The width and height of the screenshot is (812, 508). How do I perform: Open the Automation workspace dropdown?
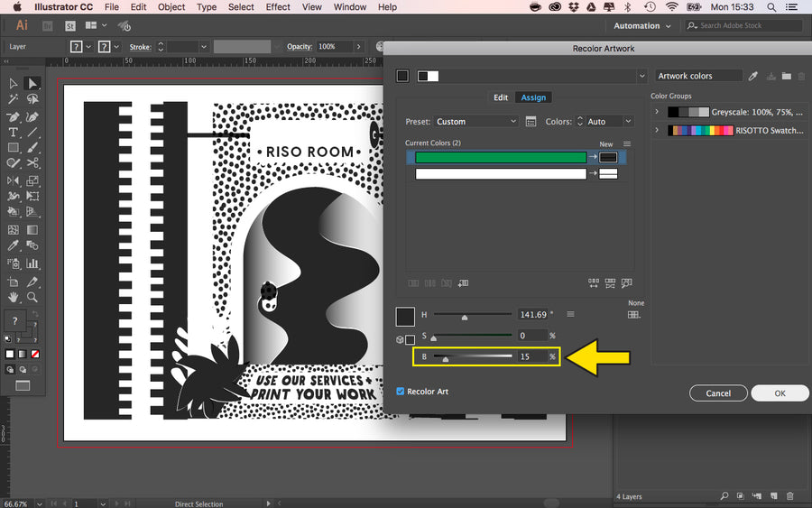(x=642, y=26)
